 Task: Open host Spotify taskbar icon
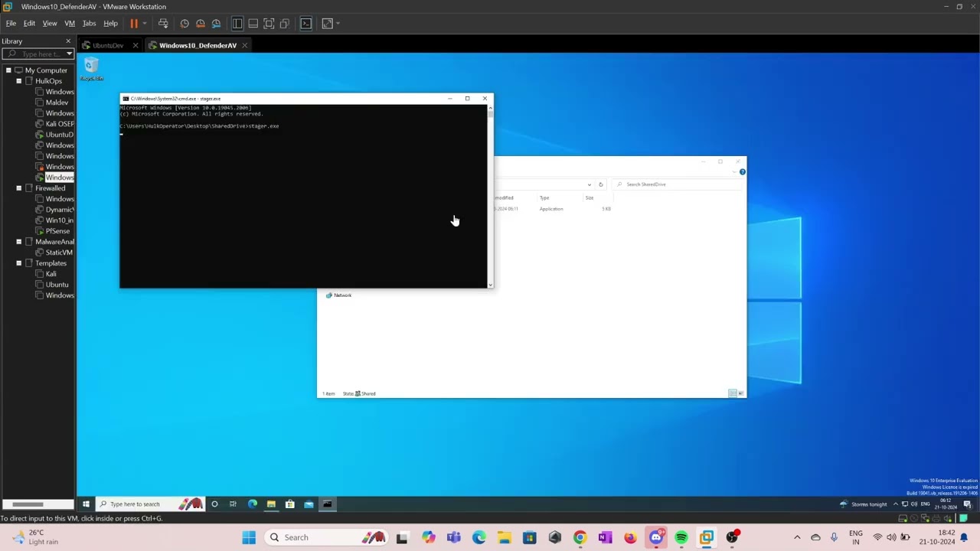(x=681, y=538)
